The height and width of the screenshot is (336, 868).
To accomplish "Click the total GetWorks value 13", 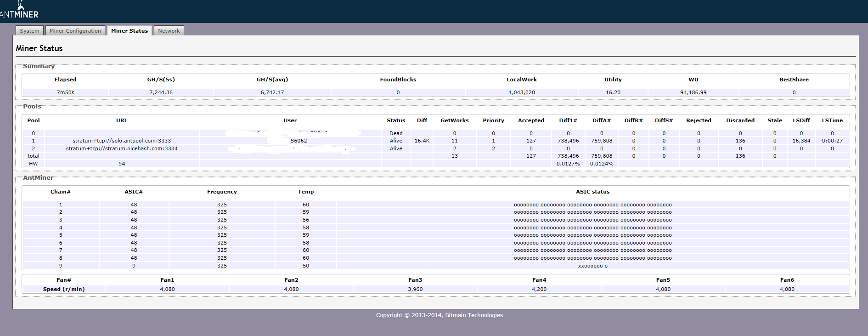I will click(x=455, y=156).
